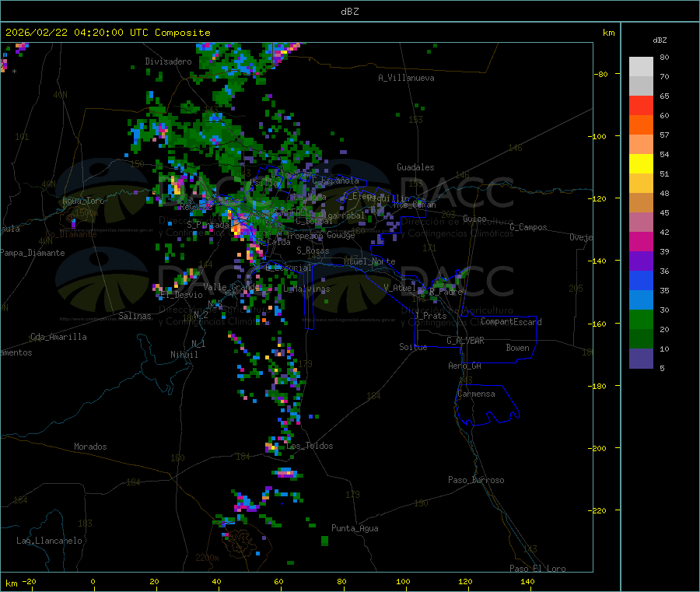The image size is (700, 592).
Task: Select the 'Punta_Agua' place label
Action: tap(355, 528)
